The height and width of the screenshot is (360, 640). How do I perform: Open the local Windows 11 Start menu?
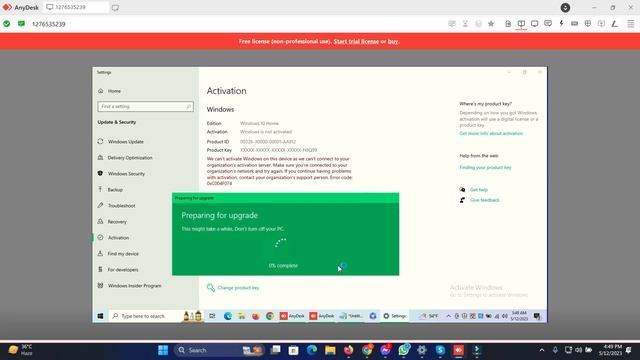point(163,350)
